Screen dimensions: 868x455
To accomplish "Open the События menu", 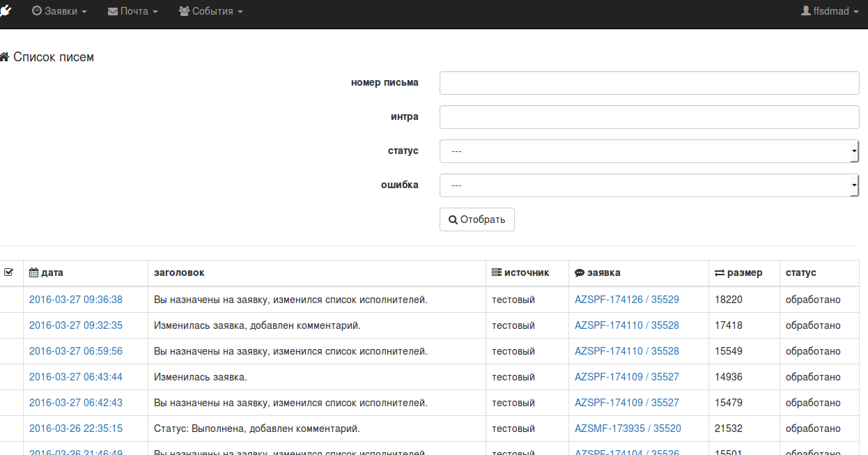I will pyautogui.click(x=211, y=12).
